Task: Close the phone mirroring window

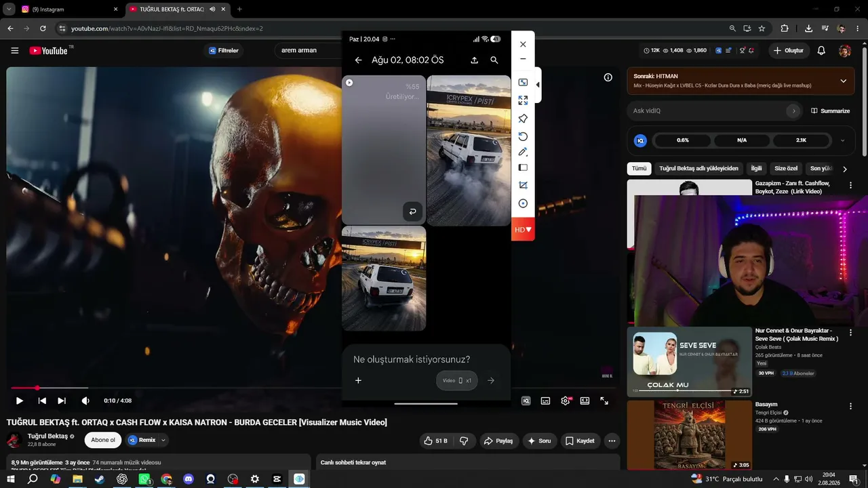Action: [x=523, y=44]
